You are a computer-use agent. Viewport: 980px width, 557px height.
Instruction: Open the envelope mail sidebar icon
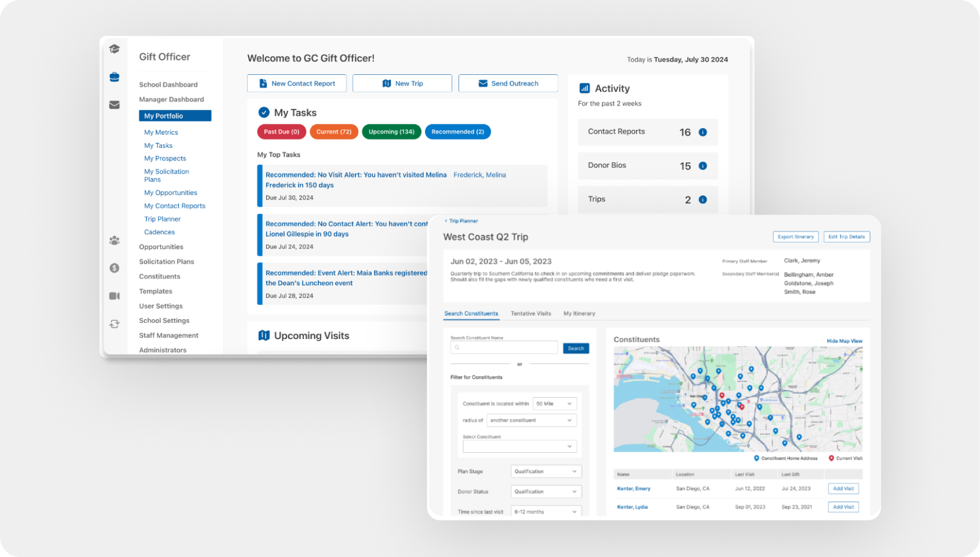114,105
